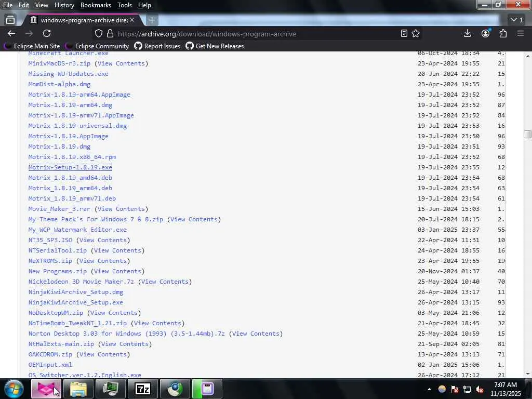The width and height of the screenshot is (532, 399).
Task: Open the hamburger application menu
Action: point(521,33)
